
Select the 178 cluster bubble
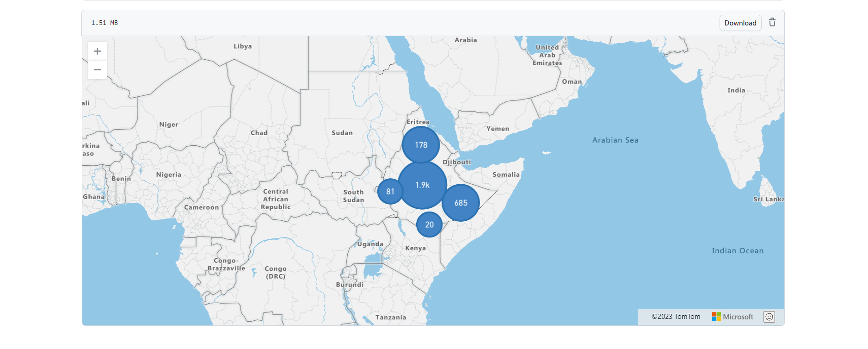point(421,145)
